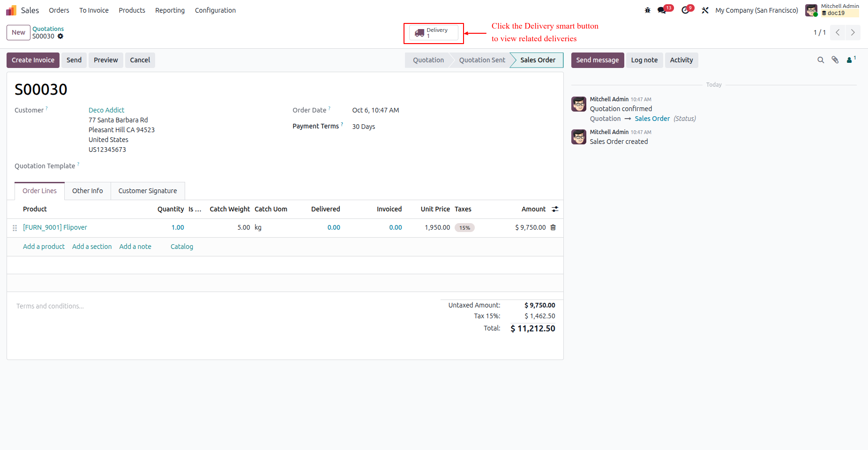Expand the Mitchell Admin user menu
This screenshot has width=868, height=450.
832,10
